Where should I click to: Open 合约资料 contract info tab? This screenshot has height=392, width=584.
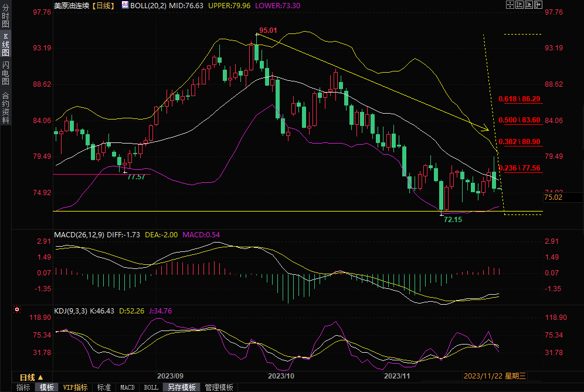coord(5,108)
